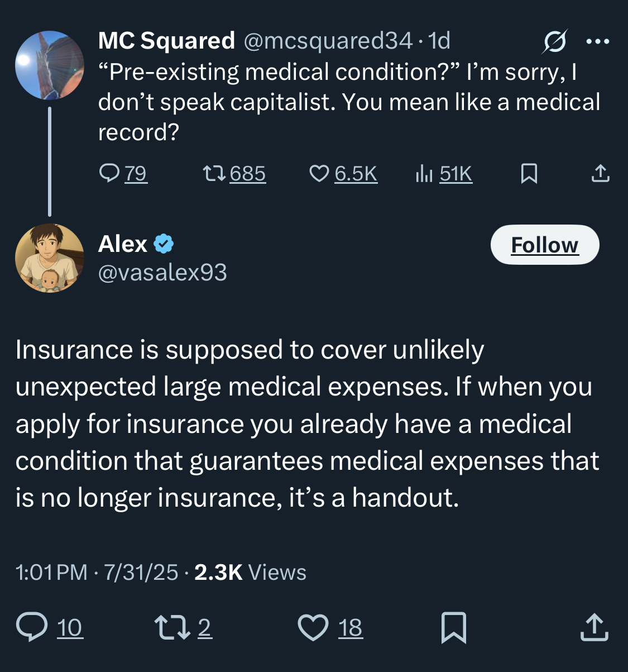Image resolution: width=628 pixels, height=672 pixels.
Task: Repost MC Squared's post
Action: (x=214, y=174)
